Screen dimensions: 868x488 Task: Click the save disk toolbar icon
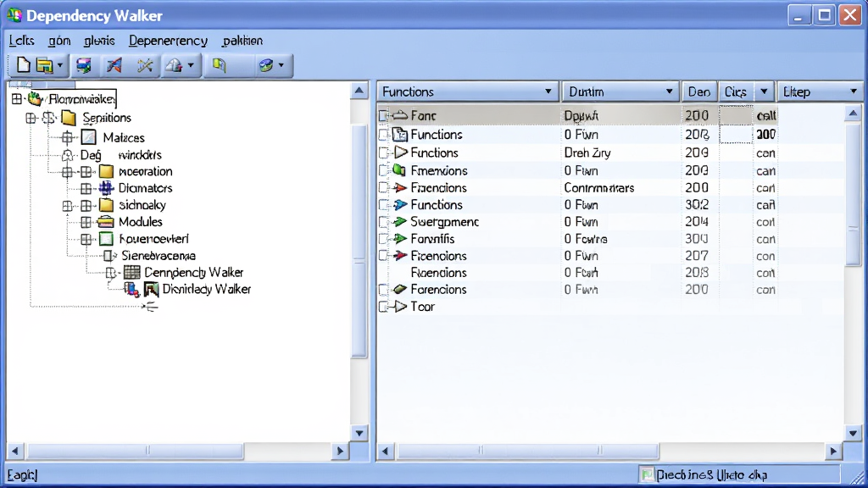84,65
